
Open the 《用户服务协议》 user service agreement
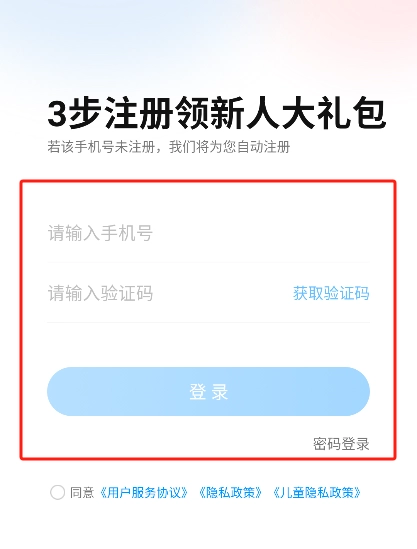point(144,493)
